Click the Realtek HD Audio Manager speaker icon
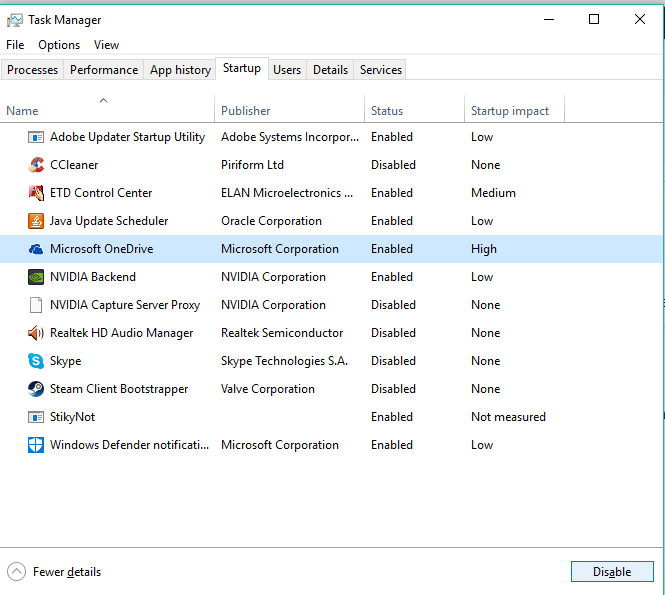The width and height of the screenshot is (665, 595). click(36, 333)
